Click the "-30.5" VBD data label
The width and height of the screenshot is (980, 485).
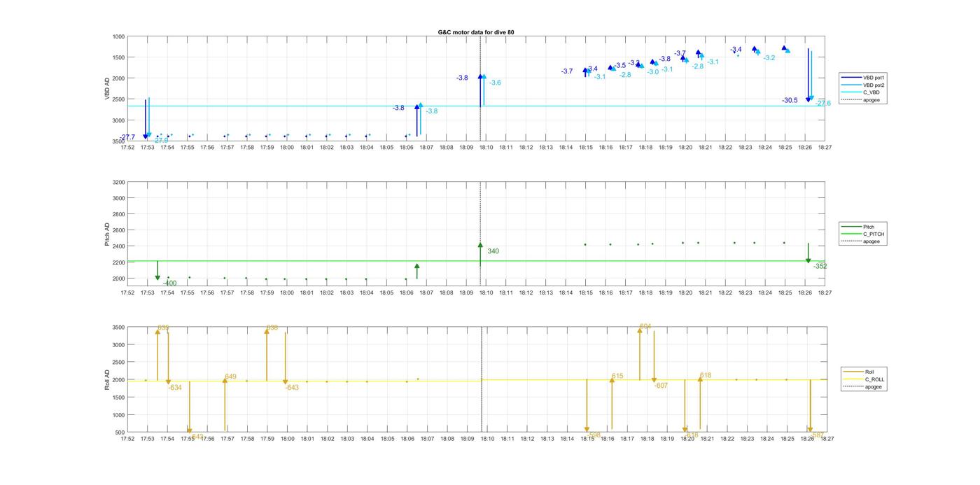click(x=790, y=101)
